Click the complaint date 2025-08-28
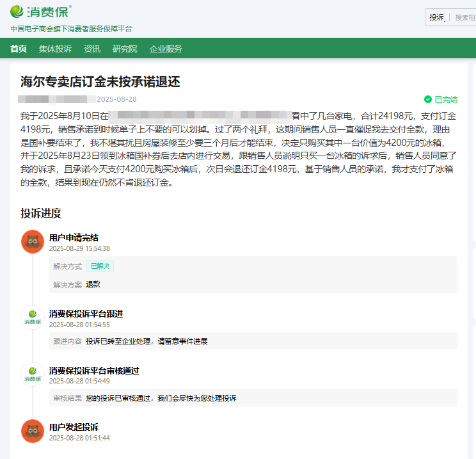 (116, 99)
